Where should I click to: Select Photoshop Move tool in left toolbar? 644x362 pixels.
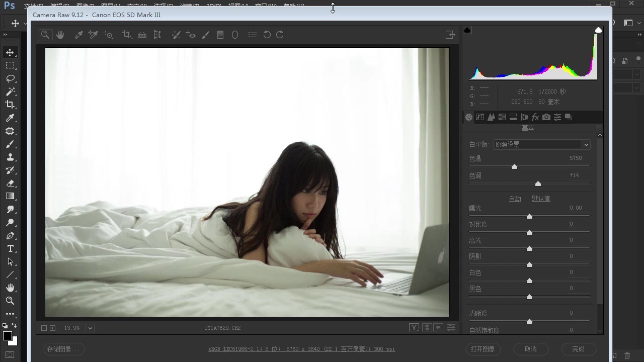[10, 52]
